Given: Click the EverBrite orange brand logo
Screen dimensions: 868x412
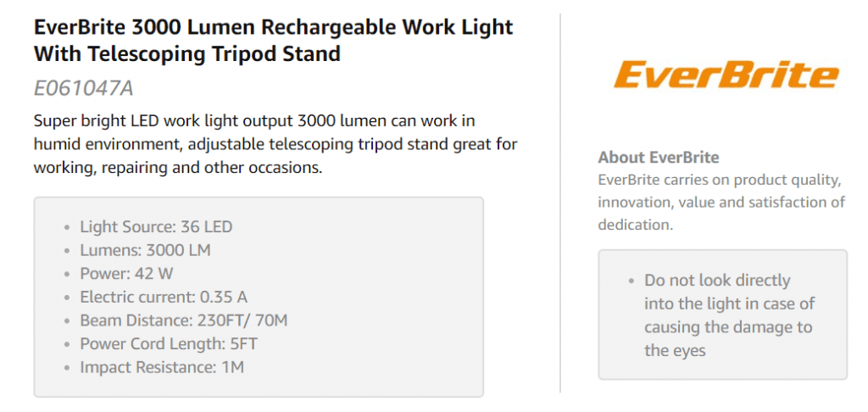Looking at the screenshot, I should [726, 75].
